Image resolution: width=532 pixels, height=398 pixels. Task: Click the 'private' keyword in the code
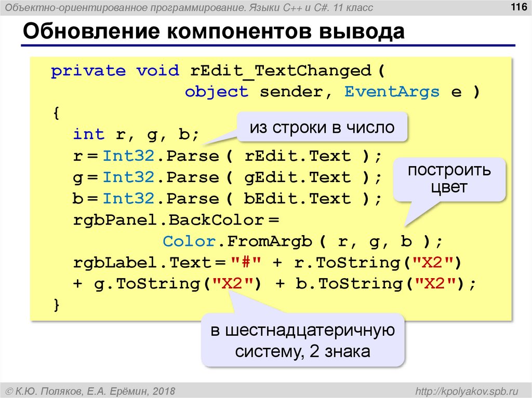(88, 72)
